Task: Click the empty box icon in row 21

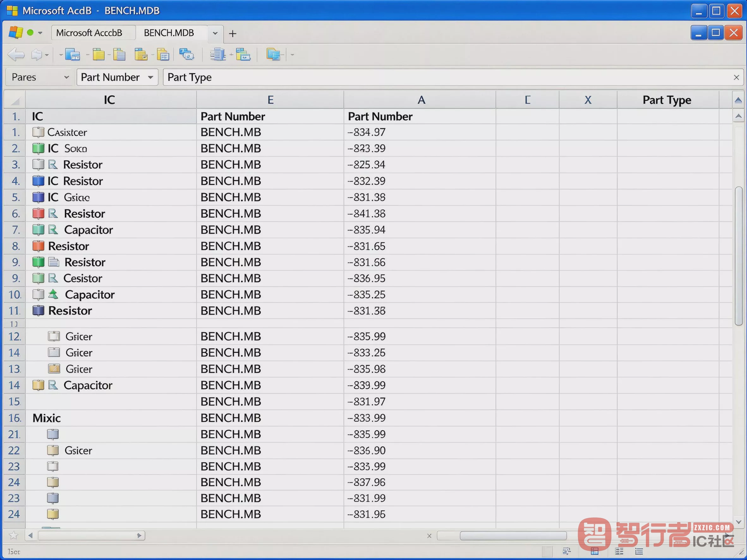Action: (53, 434)
